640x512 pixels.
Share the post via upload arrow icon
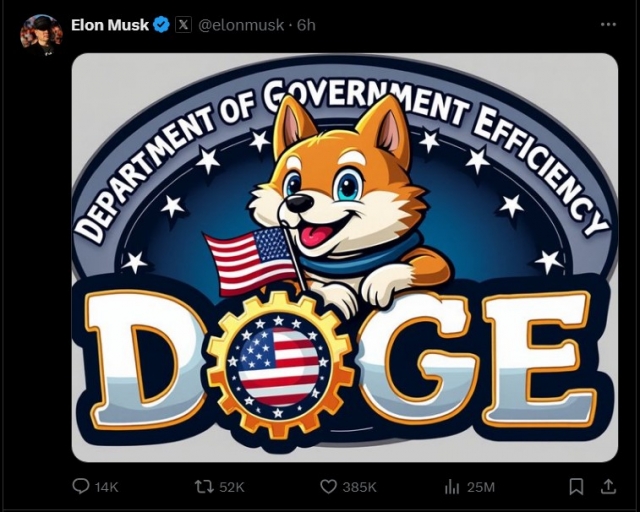[x=608, y=486]
